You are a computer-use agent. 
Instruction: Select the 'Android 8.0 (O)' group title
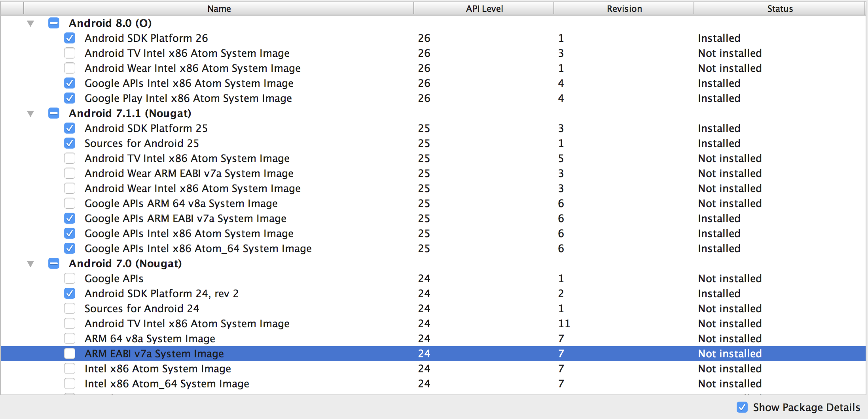110,23
